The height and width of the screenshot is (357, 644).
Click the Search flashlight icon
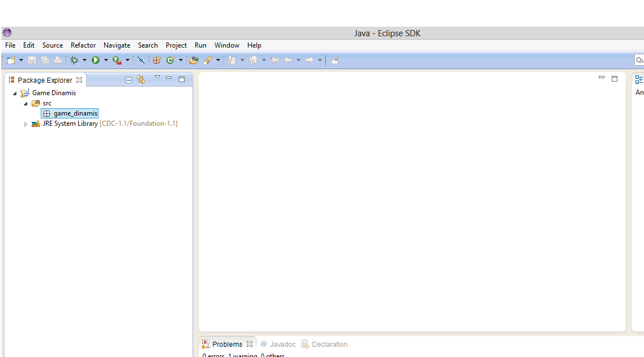click(208, 61)
